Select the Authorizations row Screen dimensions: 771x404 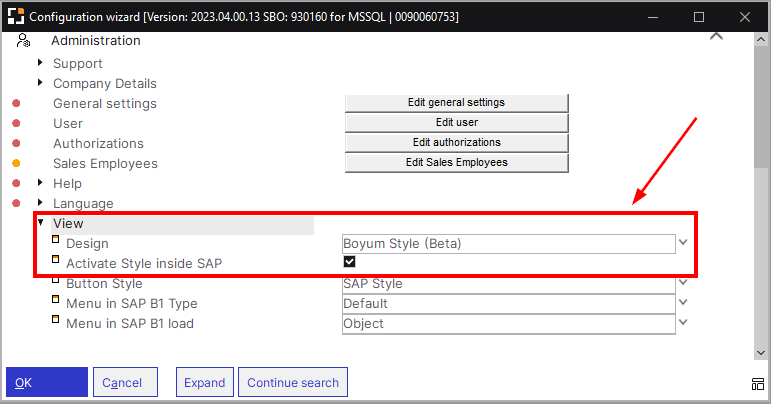[98, 144]
